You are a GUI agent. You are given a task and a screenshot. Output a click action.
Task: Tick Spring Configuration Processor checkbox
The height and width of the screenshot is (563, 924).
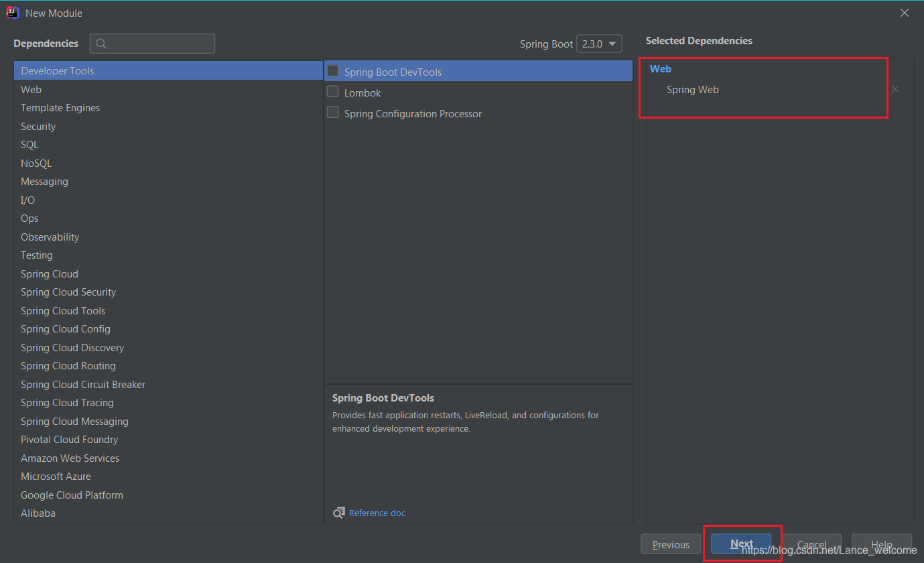332,113
